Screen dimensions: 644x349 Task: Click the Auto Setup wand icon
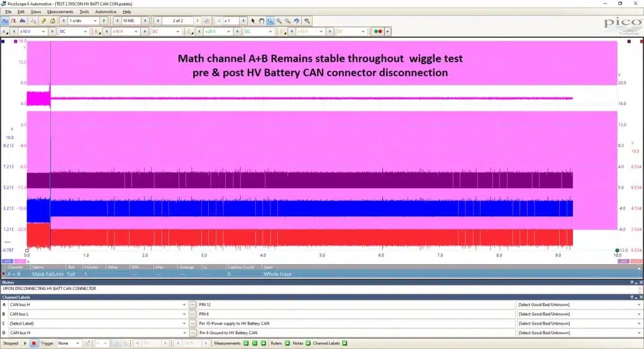[43, 21]
